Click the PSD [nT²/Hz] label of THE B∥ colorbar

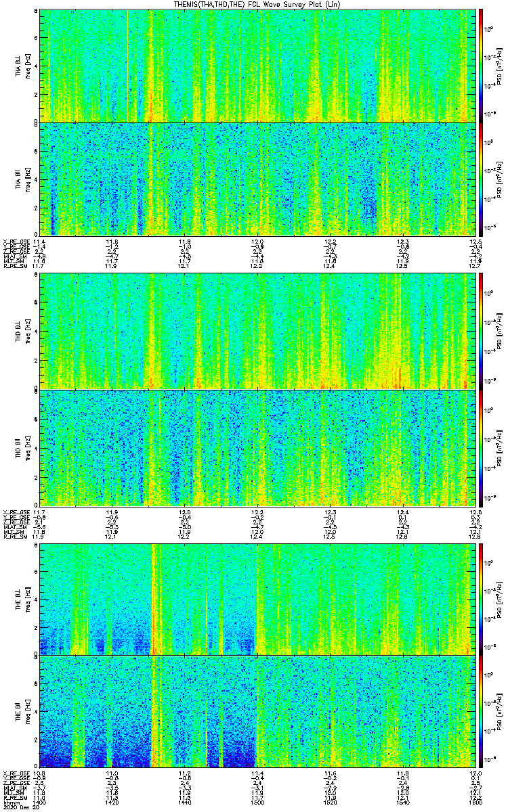[x=501, y=712]
